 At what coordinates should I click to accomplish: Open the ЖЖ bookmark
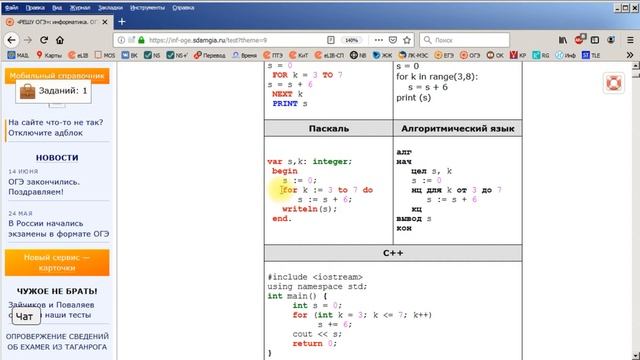(382, 55)
